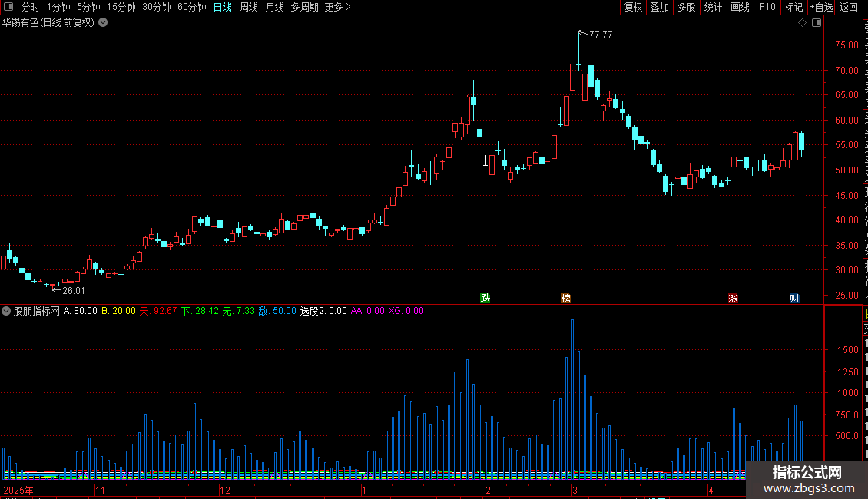Image resolution: width=868 pixels, height=499 pixels.
Task: Click the 77.77 high price label
Action: click(x=601, y=35)
